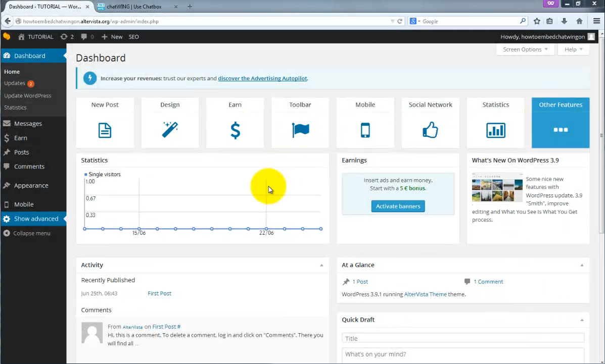Open the First Post link in Recently Published
605x364 pixels.
[159, 293]
